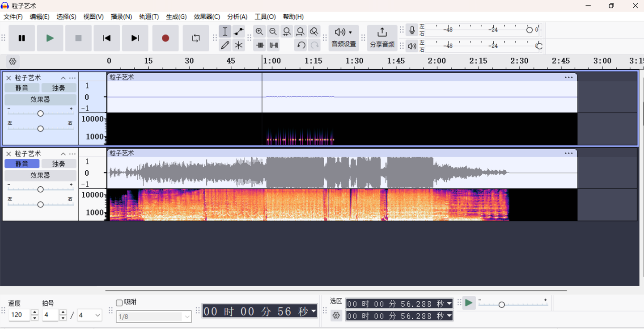Click the first track's volume gain slider

(x=40, y=114)
